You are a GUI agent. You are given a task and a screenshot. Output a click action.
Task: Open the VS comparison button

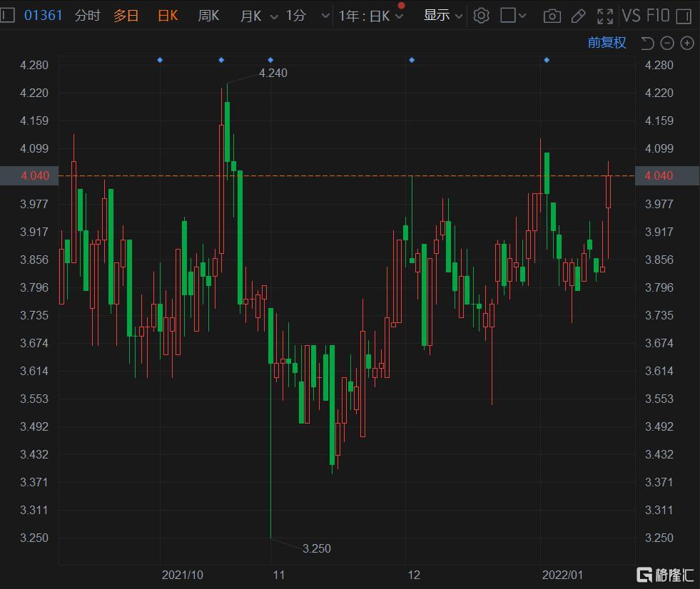point(631,16)
